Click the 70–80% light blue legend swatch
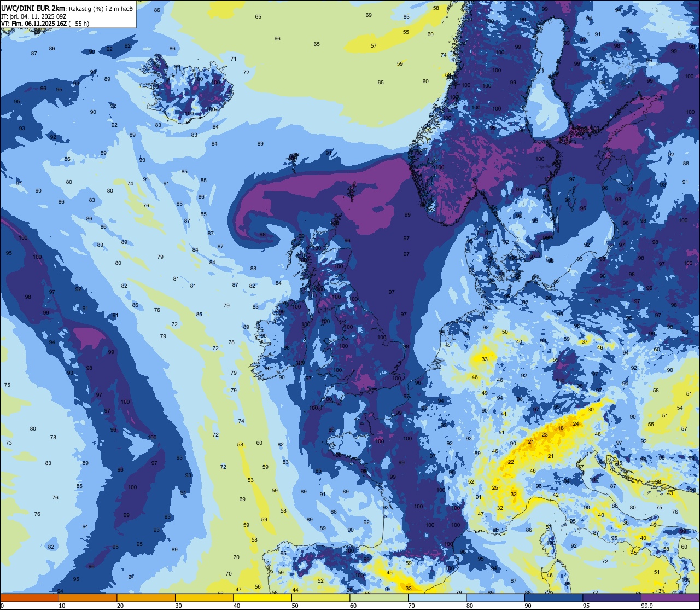700x610 pixels. [437, 597]
